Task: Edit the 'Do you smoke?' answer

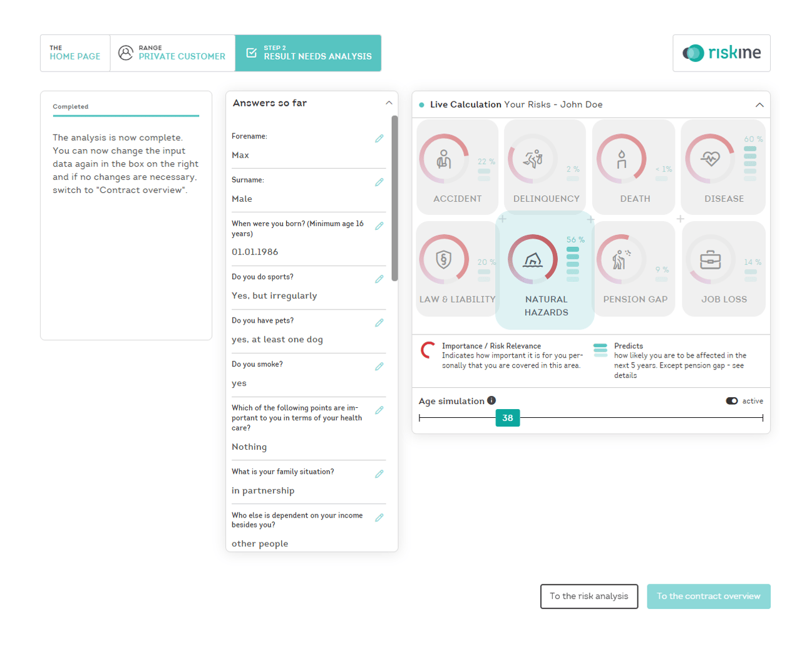Action: 379,366
